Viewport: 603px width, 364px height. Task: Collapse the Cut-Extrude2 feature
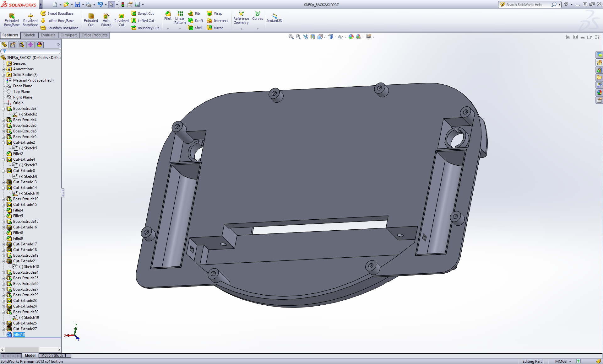point(3,142)
